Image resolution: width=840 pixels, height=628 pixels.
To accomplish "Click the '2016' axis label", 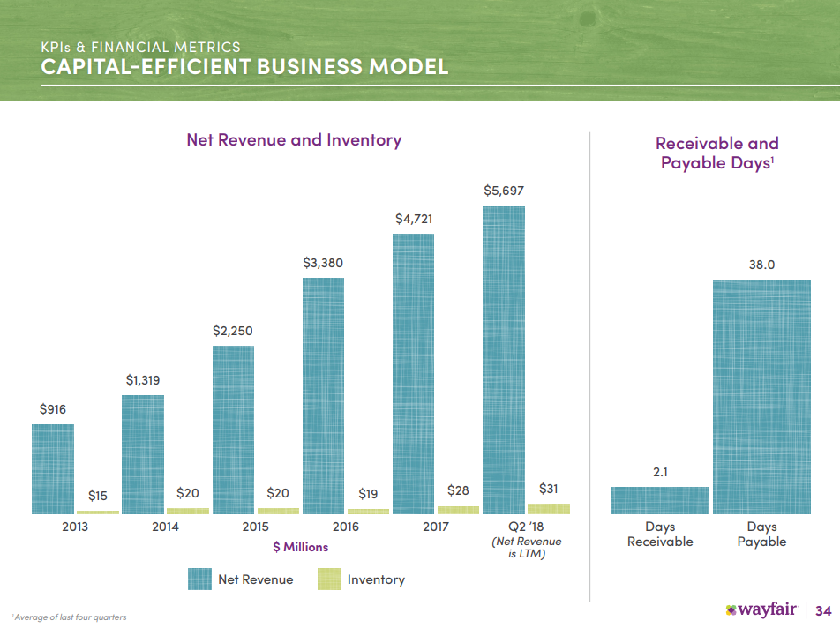I will coord(346,527).
